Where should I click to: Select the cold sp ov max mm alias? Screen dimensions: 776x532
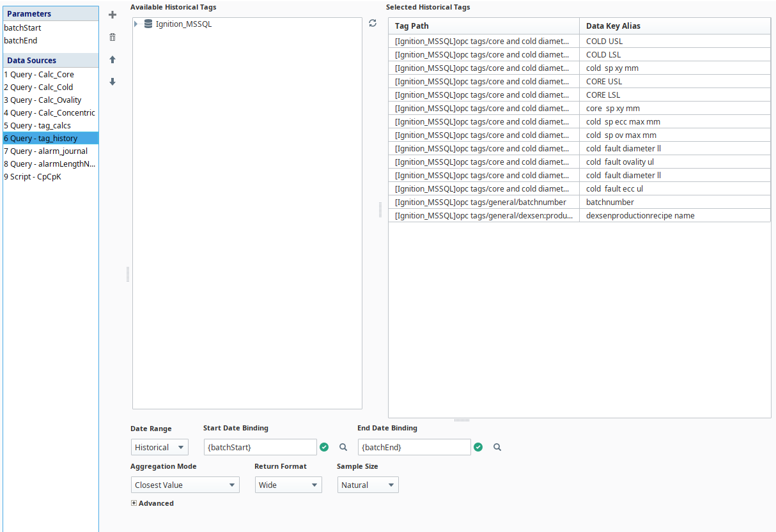pos(675,135)
